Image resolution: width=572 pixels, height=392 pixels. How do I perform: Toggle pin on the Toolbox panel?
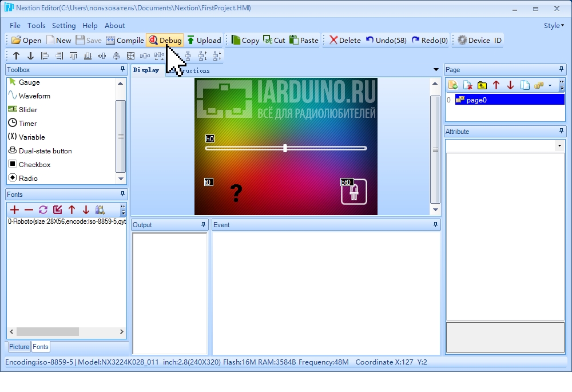(122, 69)
